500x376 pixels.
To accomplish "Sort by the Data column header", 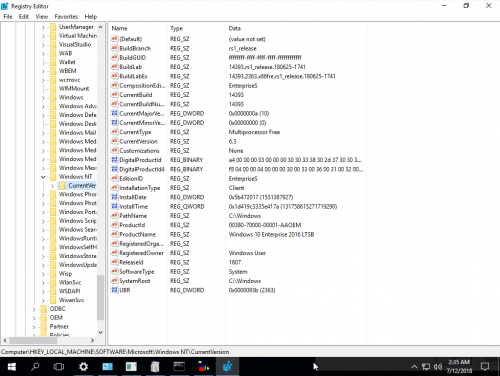I will pos(296,28).
